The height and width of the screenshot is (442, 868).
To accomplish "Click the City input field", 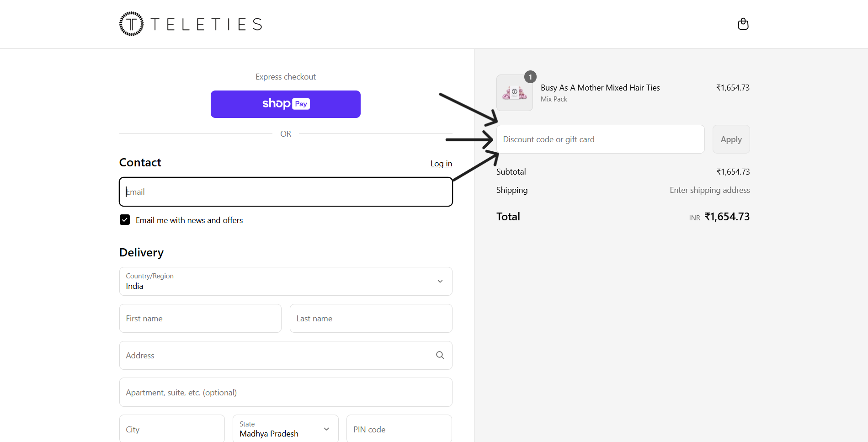I will point(172,429).
